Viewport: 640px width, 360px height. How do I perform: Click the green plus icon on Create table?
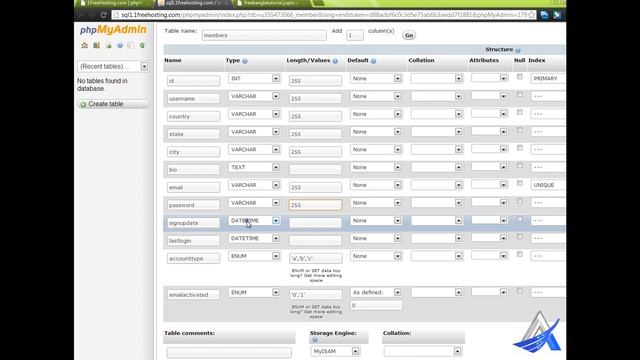pyautogui.click(x=83, y=104)
